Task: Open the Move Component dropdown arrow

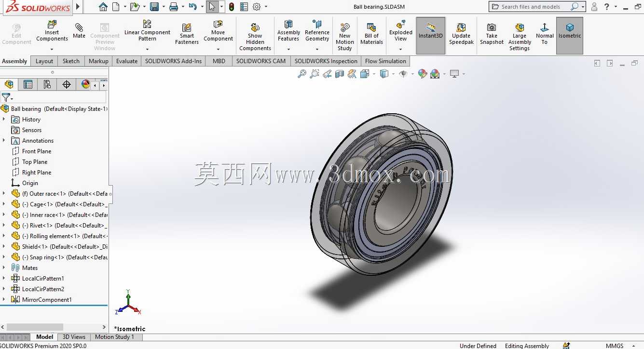Action: click(218, 49)
